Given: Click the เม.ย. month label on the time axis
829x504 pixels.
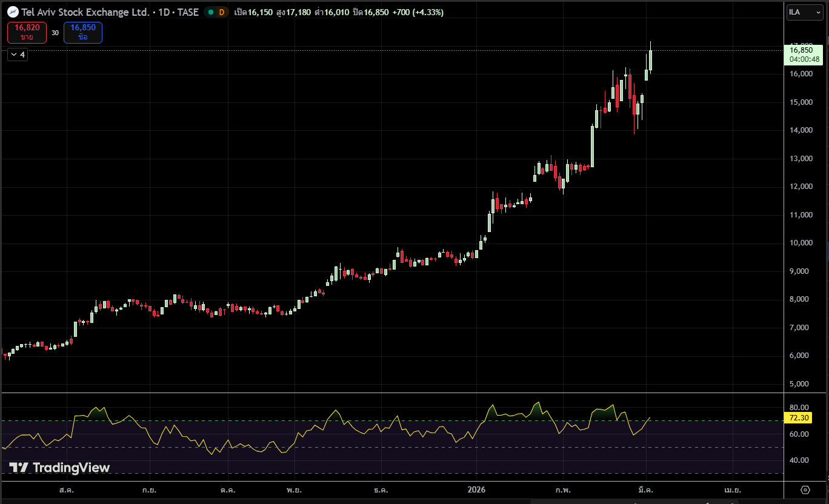Looking at the screenshot, I should click(x=733, y=489).
